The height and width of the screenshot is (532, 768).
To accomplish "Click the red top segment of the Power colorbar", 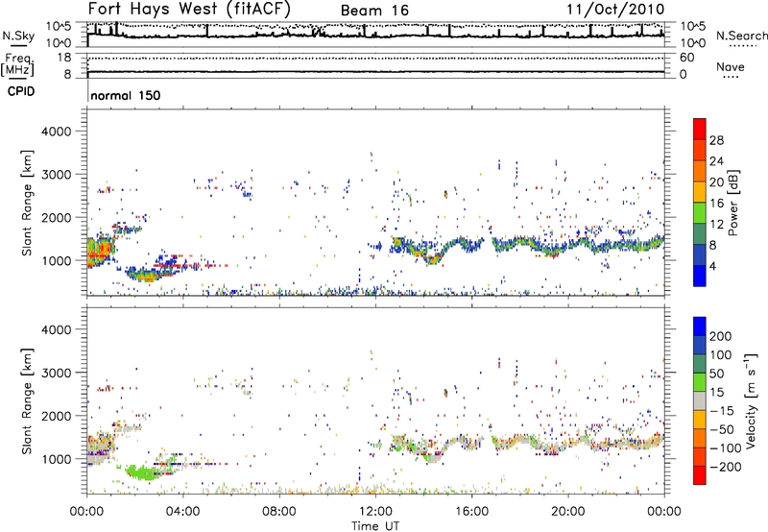I will click(700, 129).
